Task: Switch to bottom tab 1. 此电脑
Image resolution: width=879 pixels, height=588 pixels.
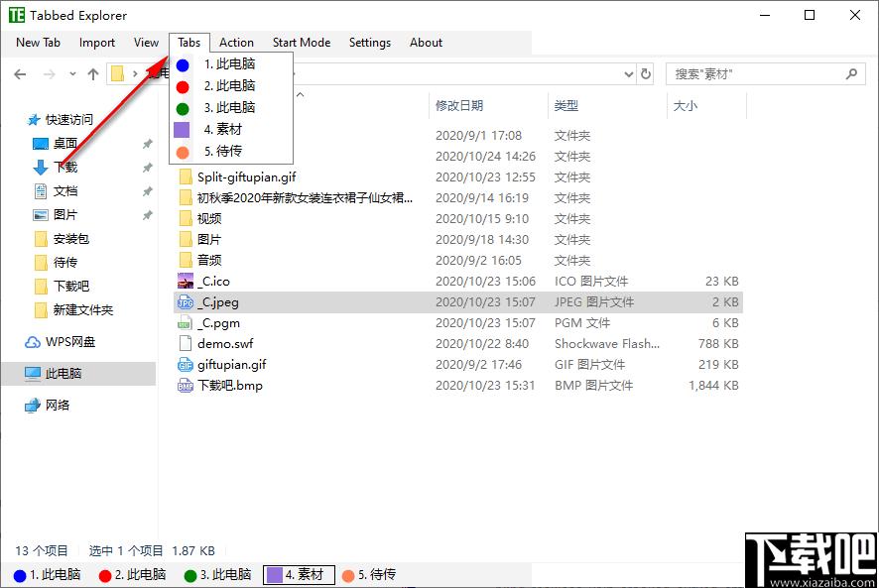Action: point(48,575)
